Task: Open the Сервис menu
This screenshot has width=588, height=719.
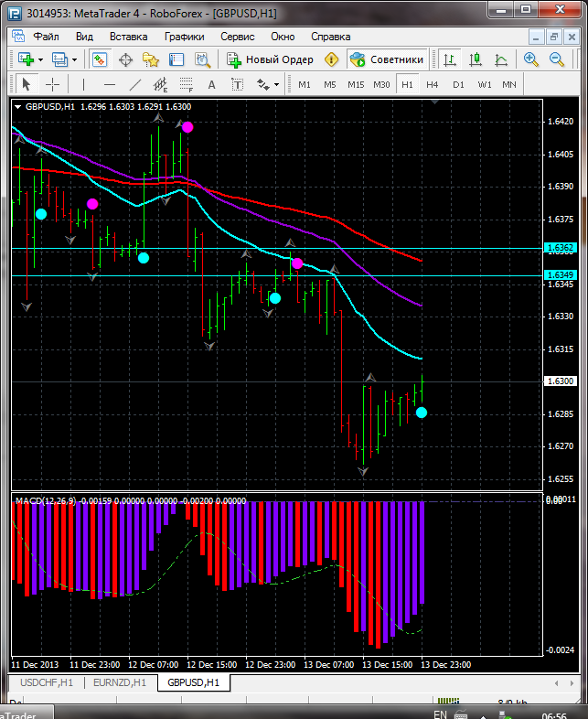Action: (x=238, y=37)
